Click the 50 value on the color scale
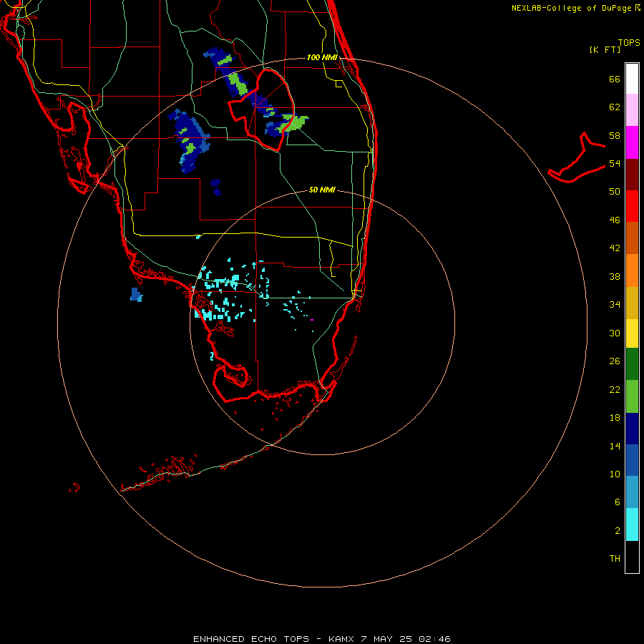Viewport: 644px width, 644px height. tap(615, 192)
